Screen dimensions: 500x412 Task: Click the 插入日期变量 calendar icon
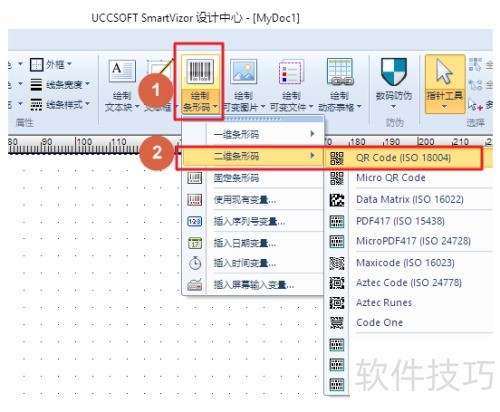[x=195, y=243]
